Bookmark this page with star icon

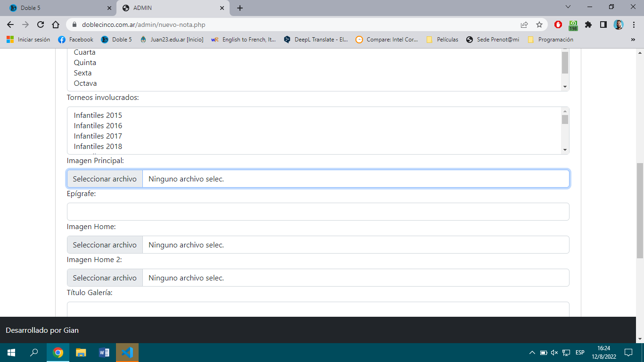pyautogui.click(x=539, y=25)
